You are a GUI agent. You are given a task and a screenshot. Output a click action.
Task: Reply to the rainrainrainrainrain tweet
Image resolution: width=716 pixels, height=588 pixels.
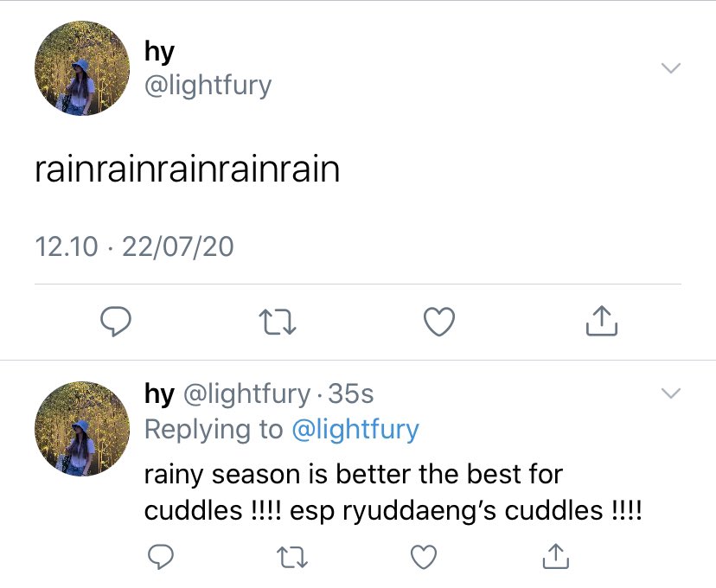pos(116,322)
